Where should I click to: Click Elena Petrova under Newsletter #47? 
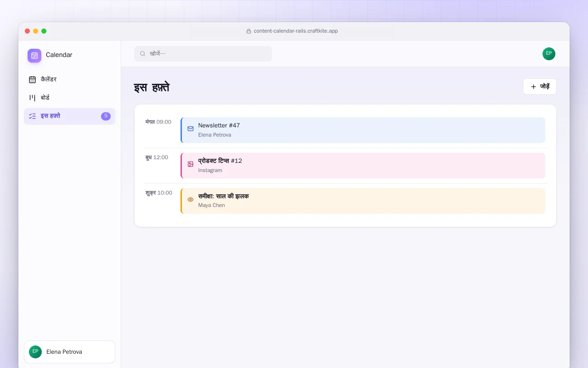coord(215,135)
